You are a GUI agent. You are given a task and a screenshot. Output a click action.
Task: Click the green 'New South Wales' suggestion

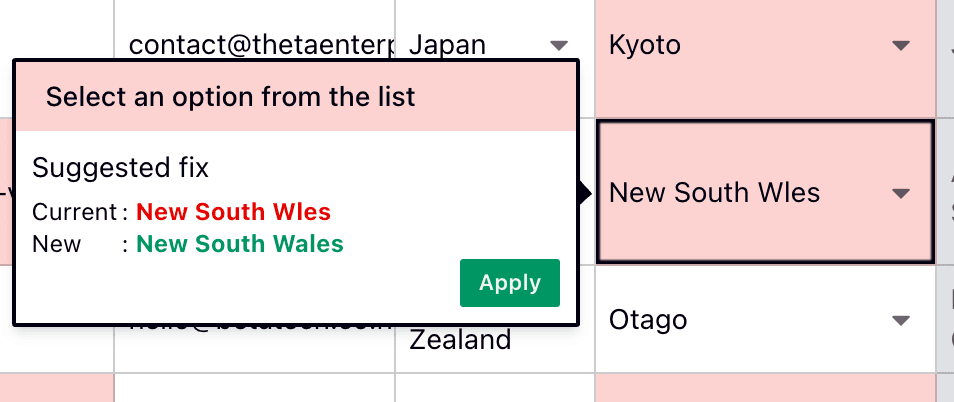239,244
